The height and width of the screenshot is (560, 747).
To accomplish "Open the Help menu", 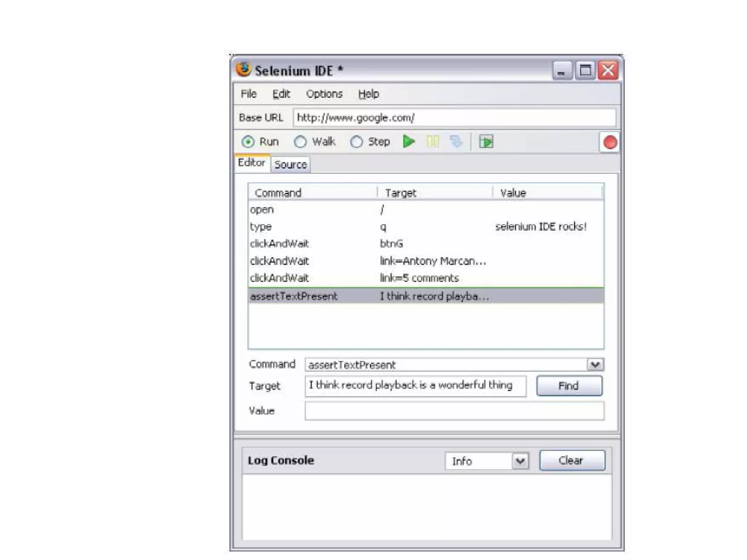I will pos(368,94).
